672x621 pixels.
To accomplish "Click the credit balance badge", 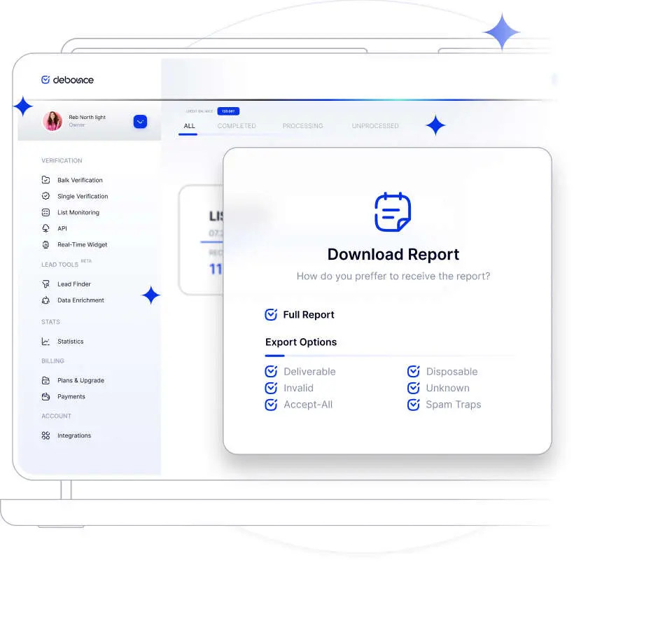I will click(228, 111).
